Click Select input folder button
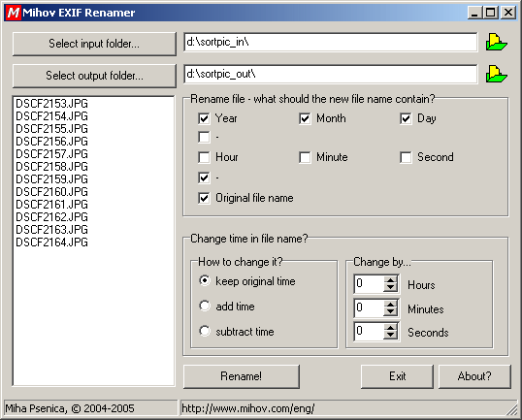The image size is (522, 420). [x=94, y=44]
